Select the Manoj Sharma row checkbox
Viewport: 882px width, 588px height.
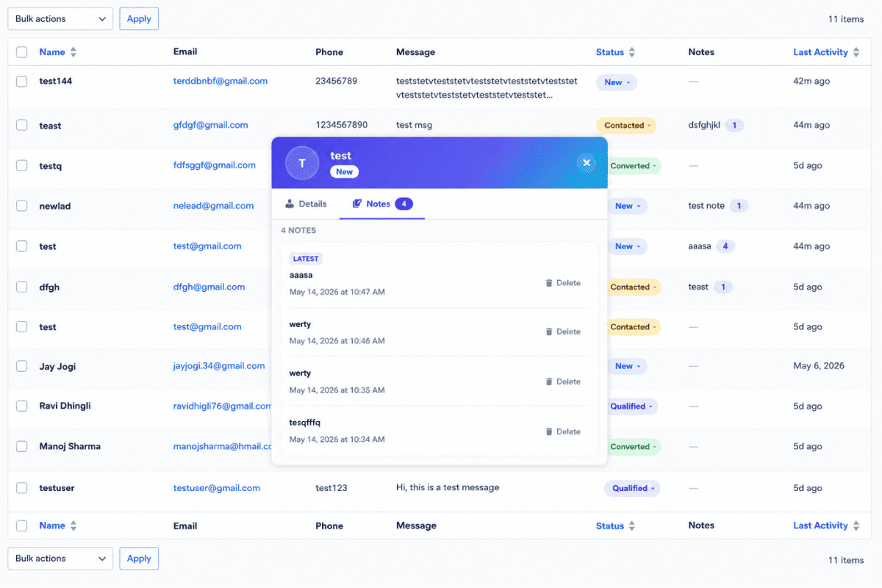[x=22, y=446]
